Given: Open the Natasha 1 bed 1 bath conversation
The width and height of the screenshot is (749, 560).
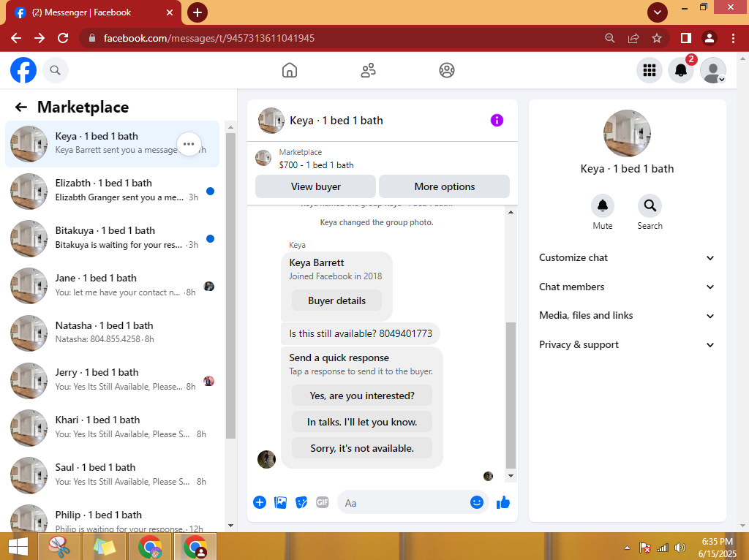Looking at the screenshot, I should pos(112,333).
